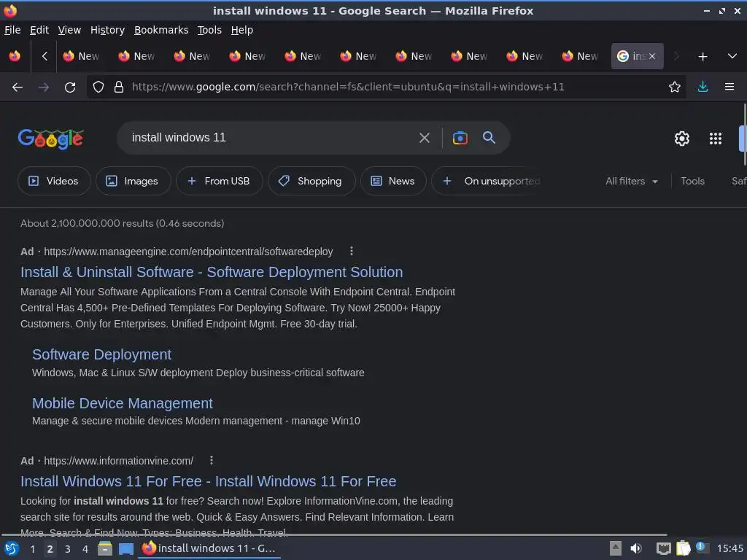The width and height of the screenshot is (747, 560).
Task: Open Google quick settings gear
Action: click(682, 139)
